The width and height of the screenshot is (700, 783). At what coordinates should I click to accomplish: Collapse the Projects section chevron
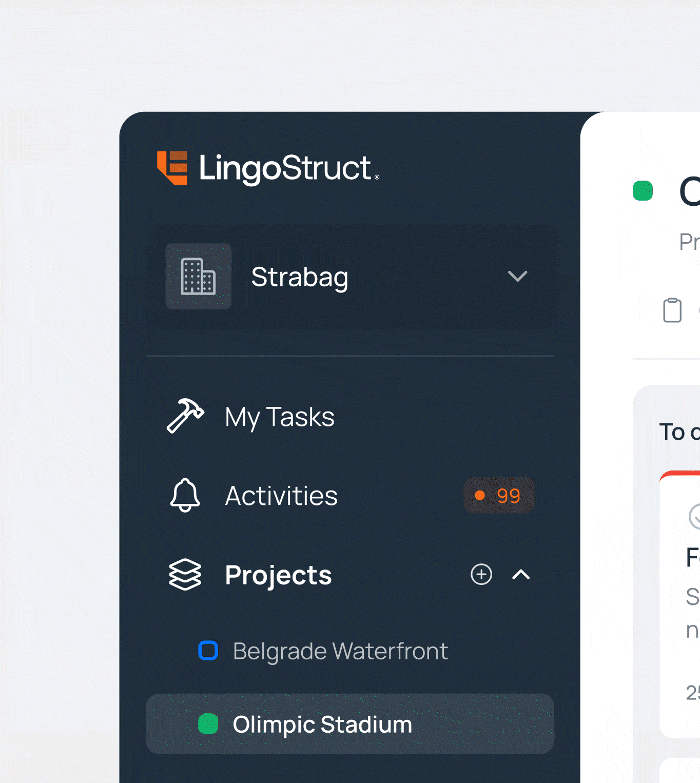[521, 575]
